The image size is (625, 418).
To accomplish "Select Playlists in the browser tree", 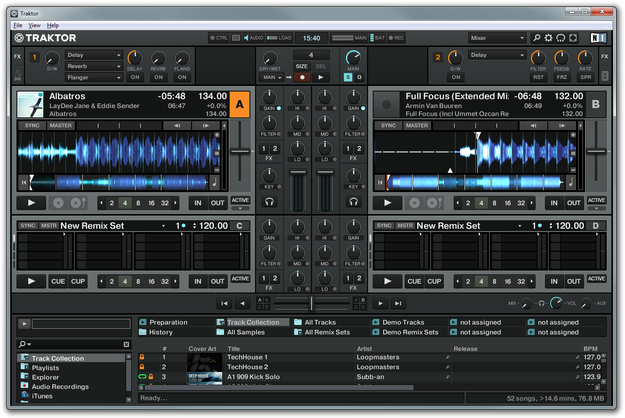I will click(45, 368).
